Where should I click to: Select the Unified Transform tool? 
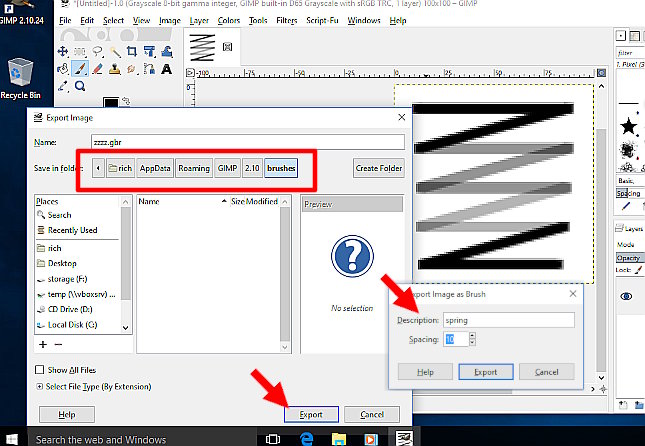[x=149, y=51]
